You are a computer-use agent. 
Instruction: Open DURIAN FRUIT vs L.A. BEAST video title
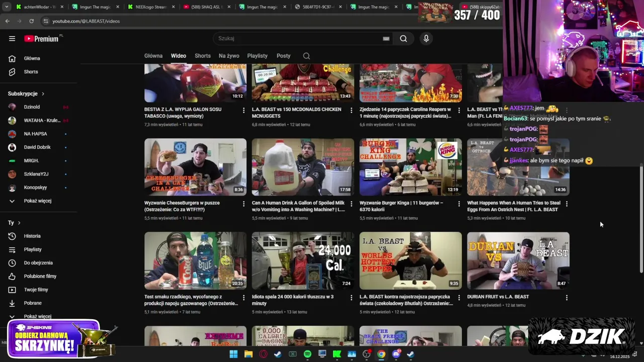[x=498, y=297]
